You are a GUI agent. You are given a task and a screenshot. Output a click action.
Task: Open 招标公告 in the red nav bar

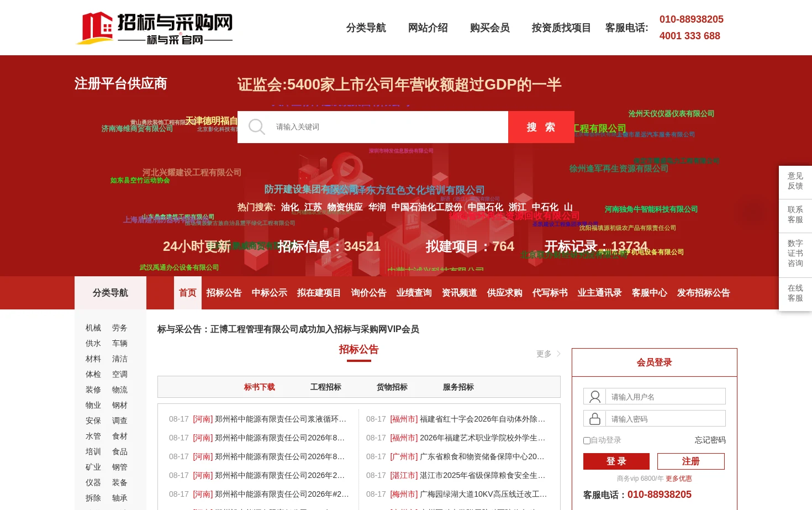(224, 293)
